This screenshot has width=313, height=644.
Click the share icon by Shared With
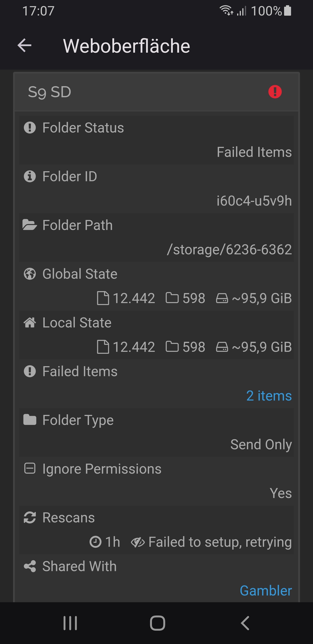pos(30,566)
